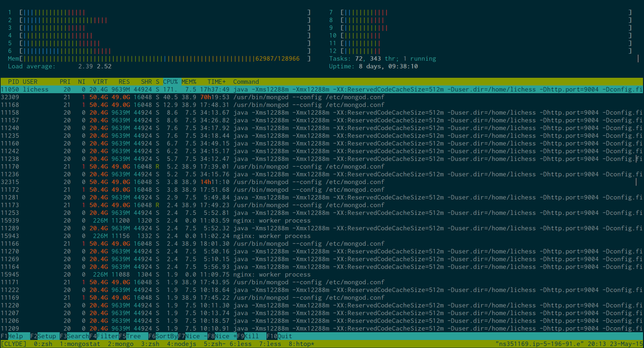Select nginx worker process row PID 15945
Viewport: 644px width, 348px height.
[x=322, y=275]
